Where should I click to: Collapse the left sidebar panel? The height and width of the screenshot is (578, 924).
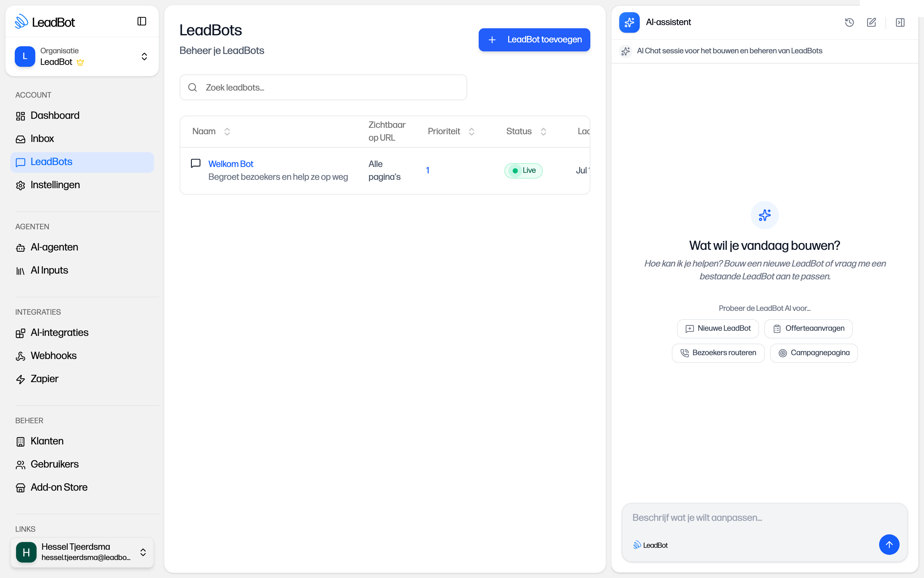pyautogui.click(x=142, y=22)
